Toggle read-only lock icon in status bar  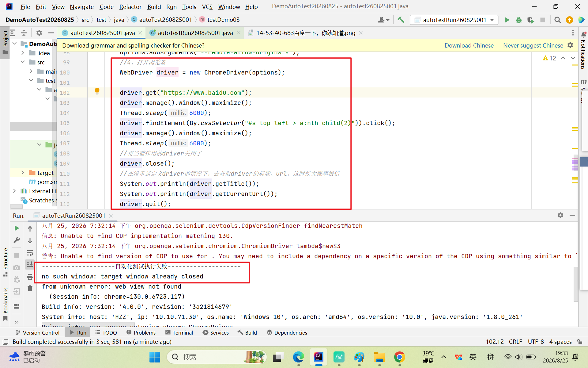[579, 342]
